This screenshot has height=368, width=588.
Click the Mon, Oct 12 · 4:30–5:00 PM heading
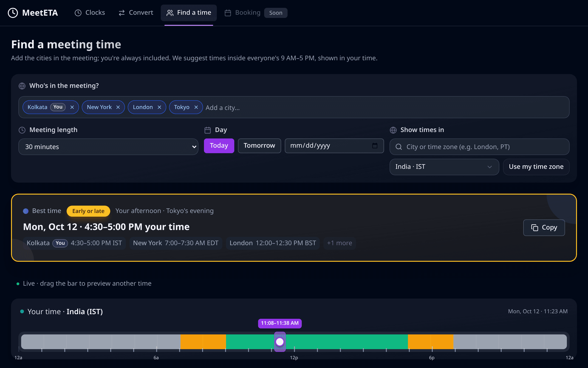point(106,227)
